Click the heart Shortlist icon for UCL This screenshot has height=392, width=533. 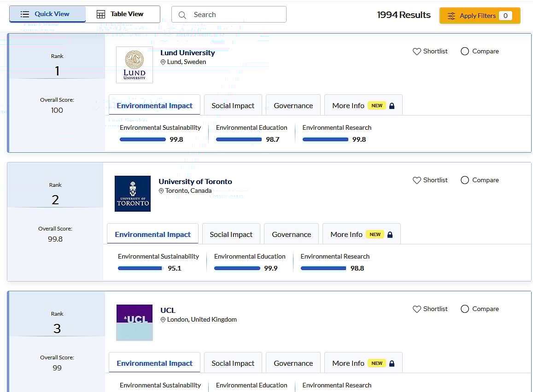(x=416, y=309)
